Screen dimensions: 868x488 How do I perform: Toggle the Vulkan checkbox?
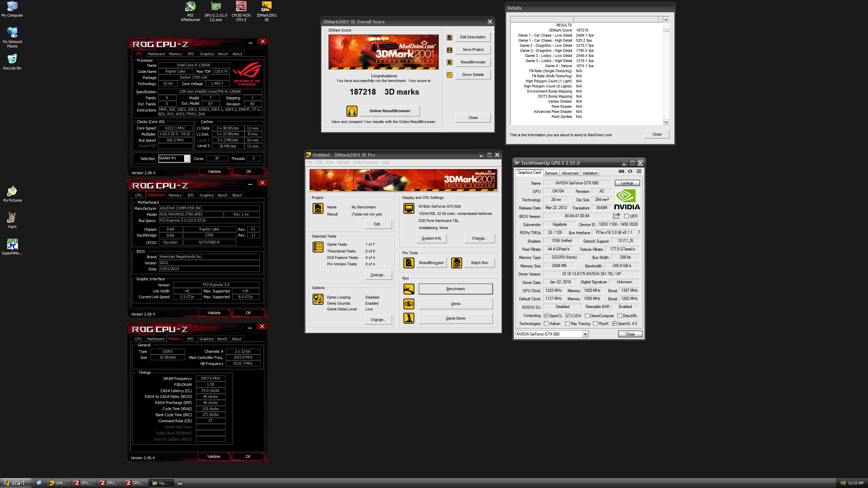[x=546, y=324]
